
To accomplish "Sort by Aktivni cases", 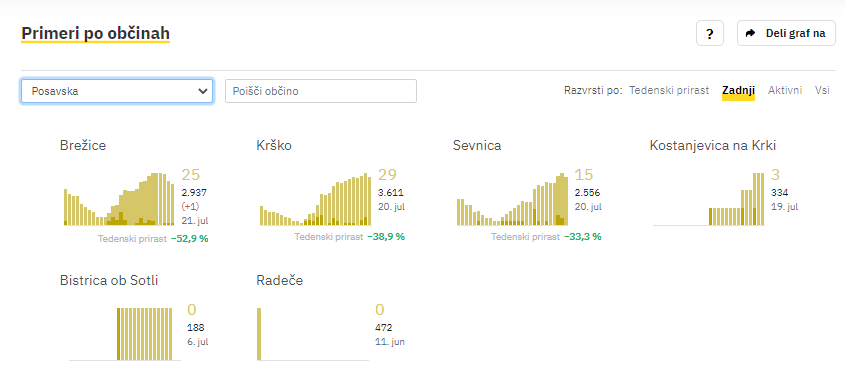I will pyautogui.click(x=785, y=91).
